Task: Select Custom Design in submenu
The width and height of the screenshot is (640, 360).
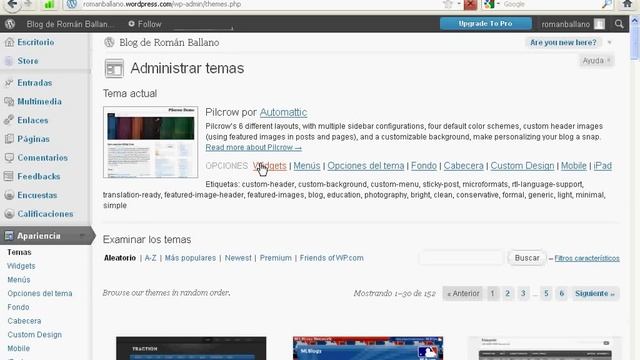Action: tap(35, 335)
